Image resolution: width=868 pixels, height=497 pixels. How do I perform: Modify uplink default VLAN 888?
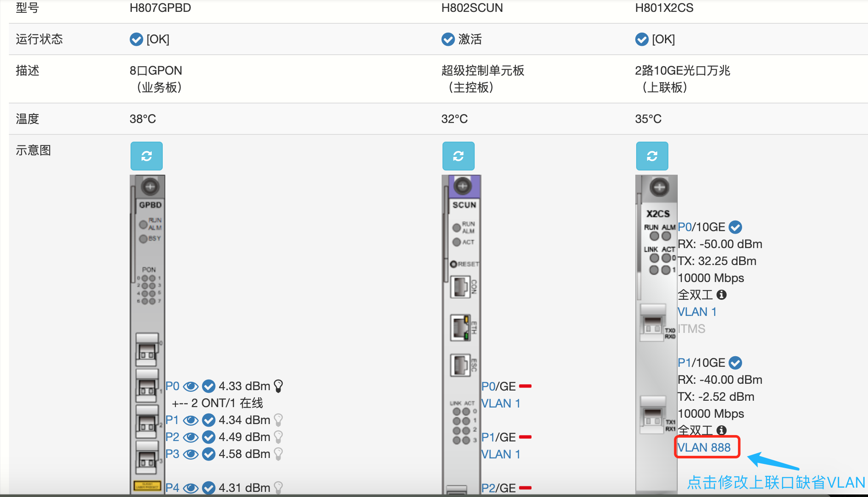704,447
